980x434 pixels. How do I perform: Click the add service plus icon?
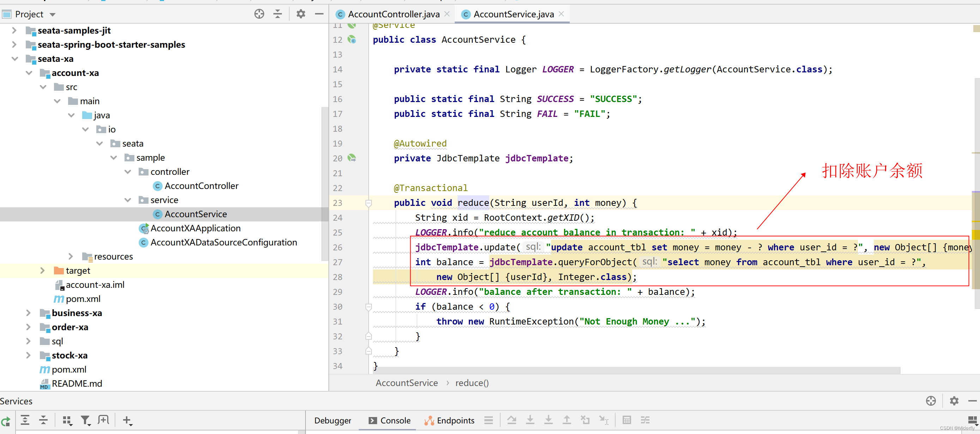click(127, 420)
